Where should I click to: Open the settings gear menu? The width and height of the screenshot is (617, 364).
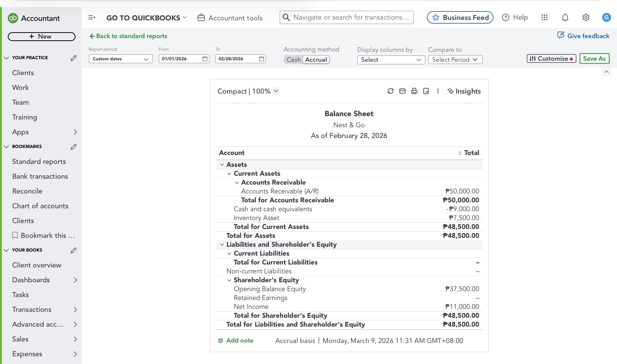click(x=586, y=17)
